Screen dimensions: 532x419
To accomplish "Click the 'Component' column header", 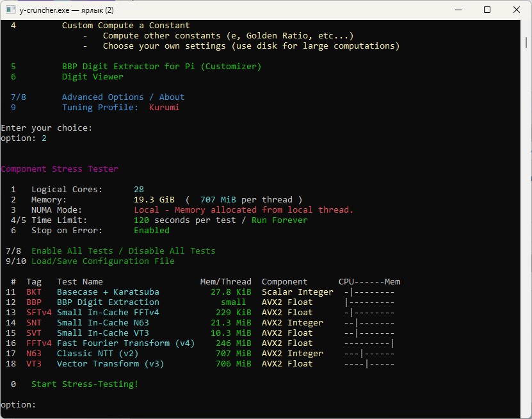I will click(284, 282).
